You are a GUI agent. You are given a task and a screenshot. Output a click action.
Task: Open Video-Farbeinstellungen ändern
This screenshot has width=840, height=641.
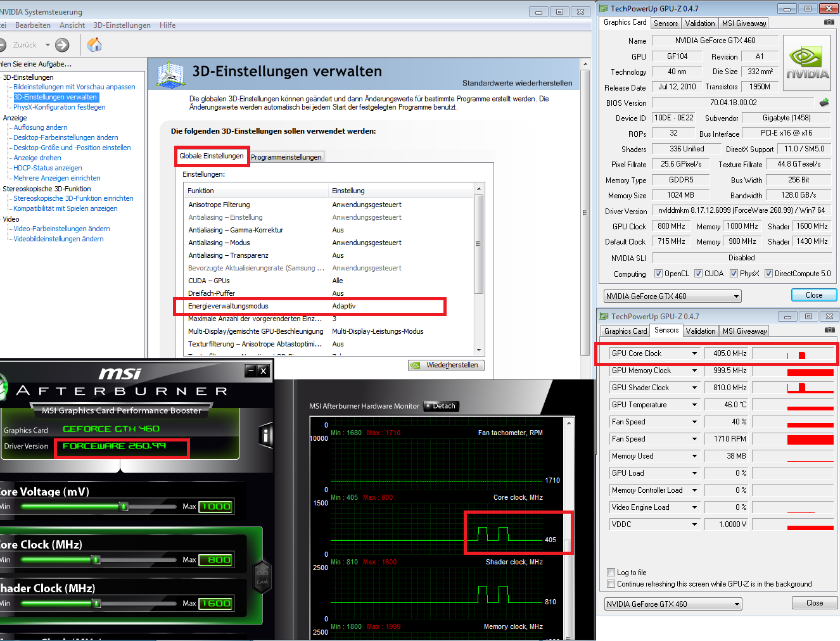coord(61,229)
